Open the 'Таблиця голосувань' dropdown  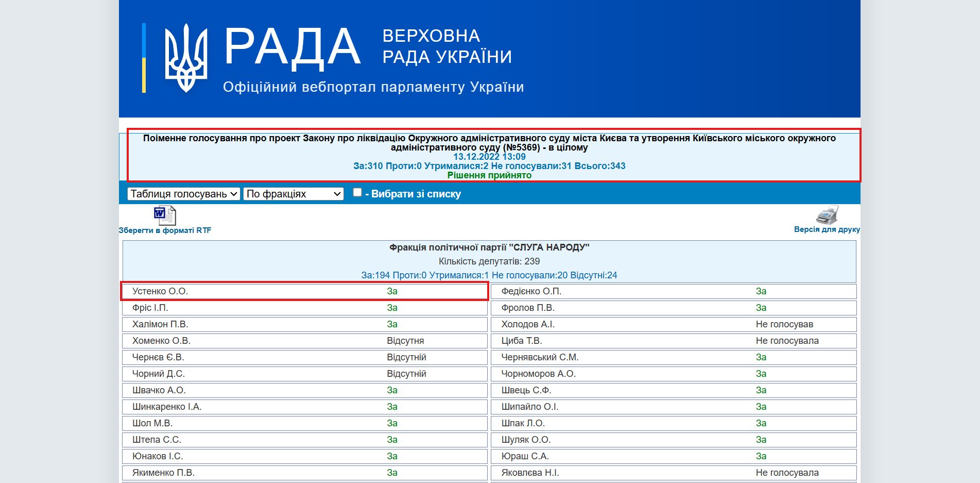coord(184,194)
